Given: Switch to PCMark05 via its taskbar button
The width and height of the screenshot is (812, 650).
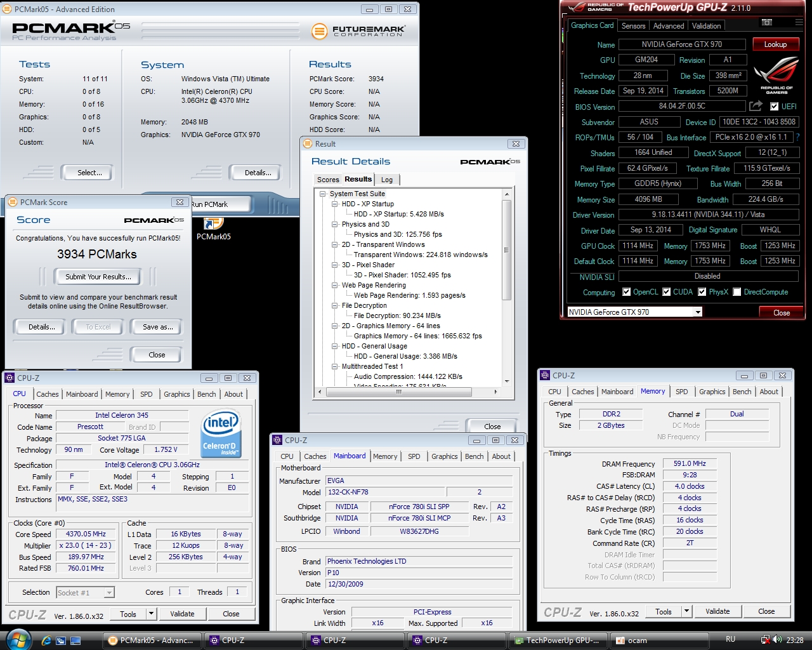Looking at the screenshot, I should pyautogui.click(x=152, y=640).
